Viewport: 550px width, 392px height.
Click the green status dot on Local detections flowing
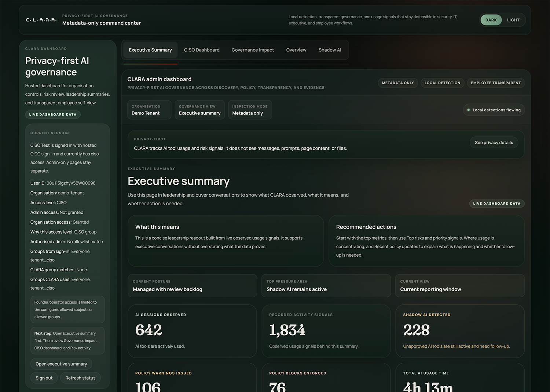(469, 110)
